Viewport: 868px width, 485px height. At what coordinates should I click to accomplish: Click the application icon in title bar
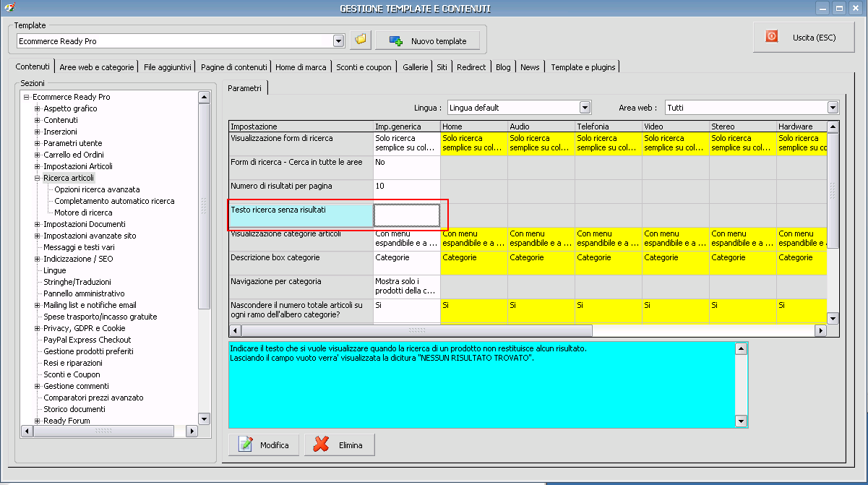click(8, 8)
